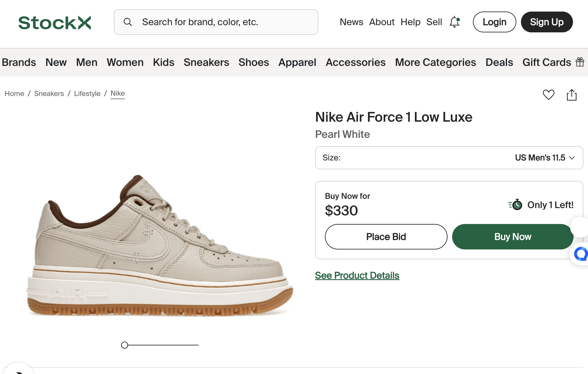Open the Apparel category

pyautogui.click(x=297, y=62)
